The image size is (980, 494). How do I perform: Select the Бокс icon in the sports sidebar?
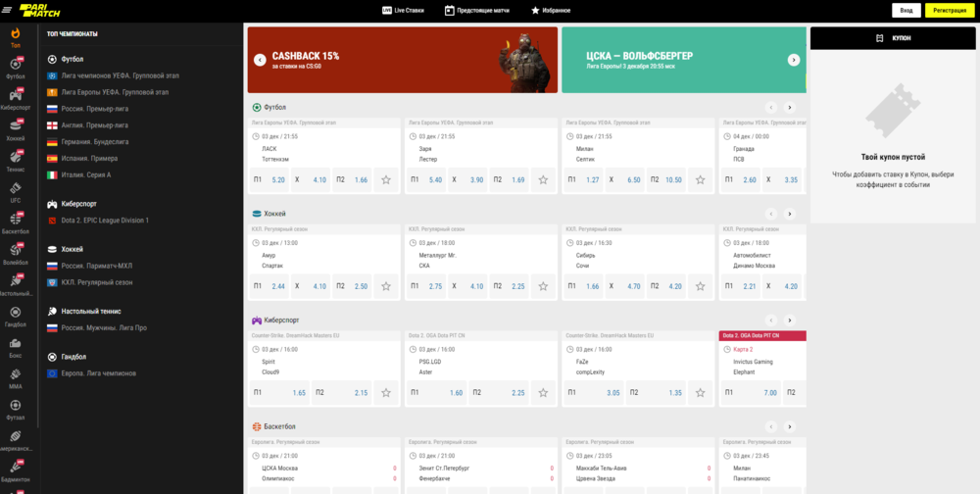(x=15, y=346)
